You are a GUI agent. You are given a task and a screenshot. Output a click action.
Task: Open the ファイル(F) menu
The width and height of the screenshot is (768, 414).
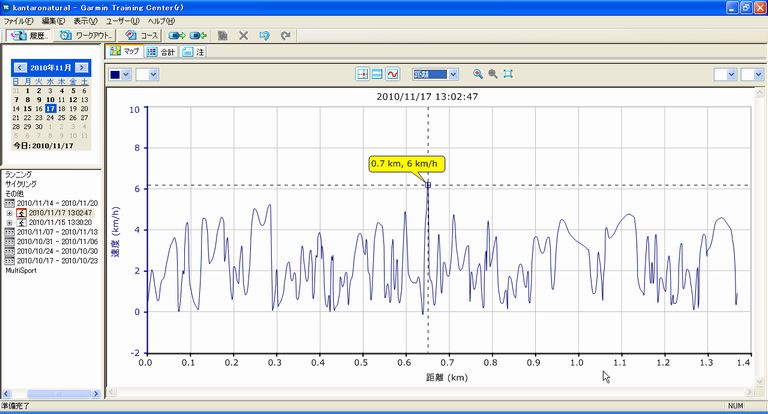(19, 21)
